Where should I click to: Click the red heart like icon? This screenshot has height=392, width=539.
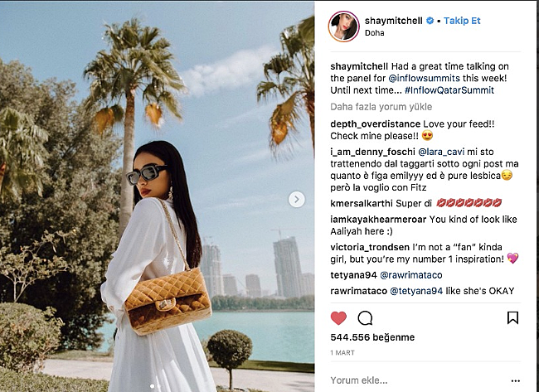click(x=338, y=318)
